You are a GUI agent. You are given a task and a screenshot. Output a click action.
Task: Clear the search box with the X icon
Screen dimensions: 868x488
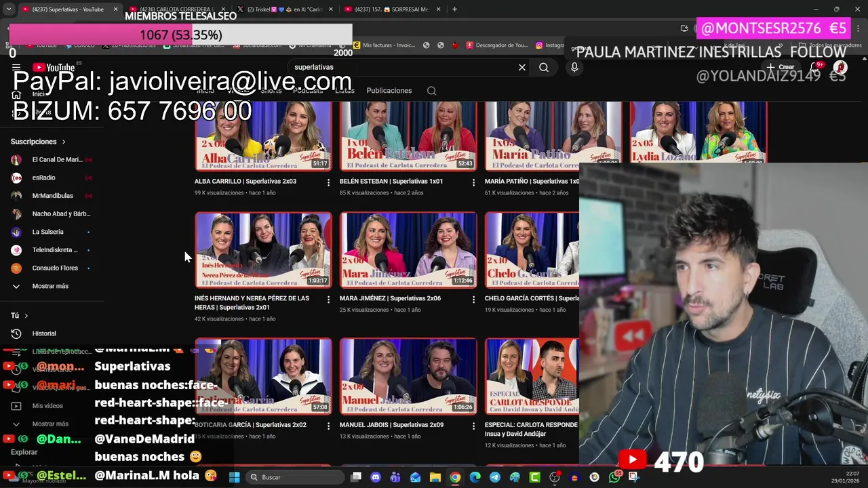point(522,67)
